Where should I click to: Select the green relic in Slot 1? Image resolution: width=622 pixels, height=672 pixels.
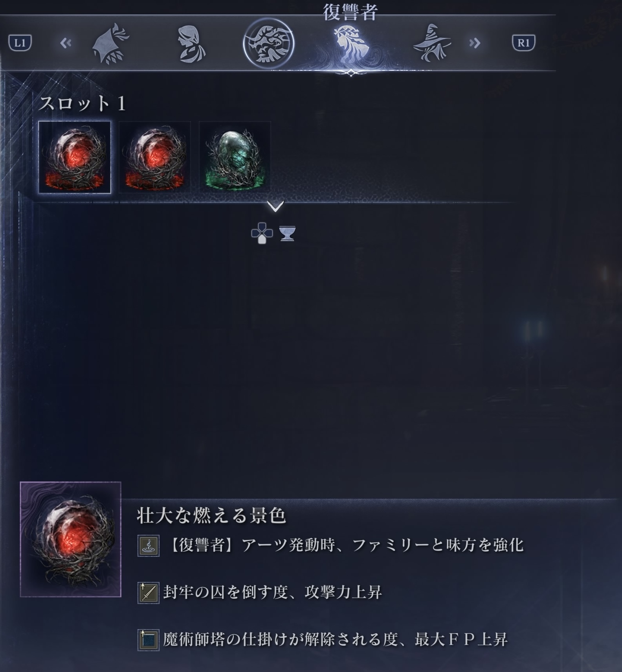click(x=235, y=157)
